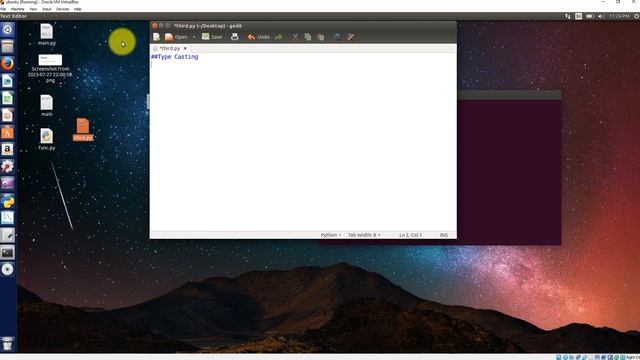Click the terminal window behind gedit
Screen dimensions: 640x360
[509, 167]
